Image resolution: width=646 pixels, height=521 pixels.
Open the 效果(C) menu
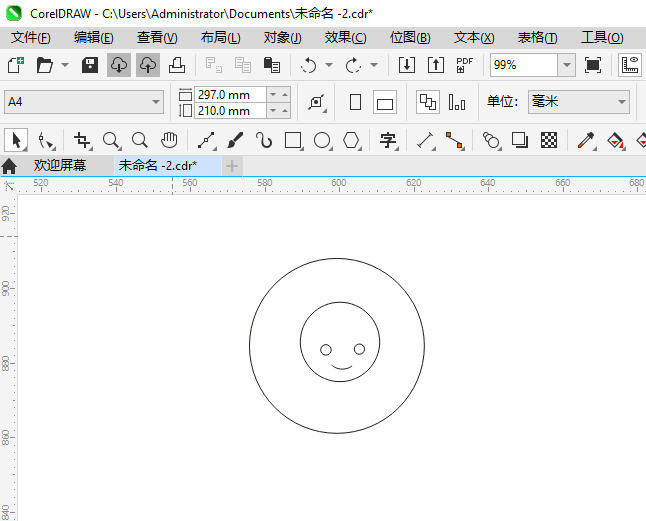(345, 37)
